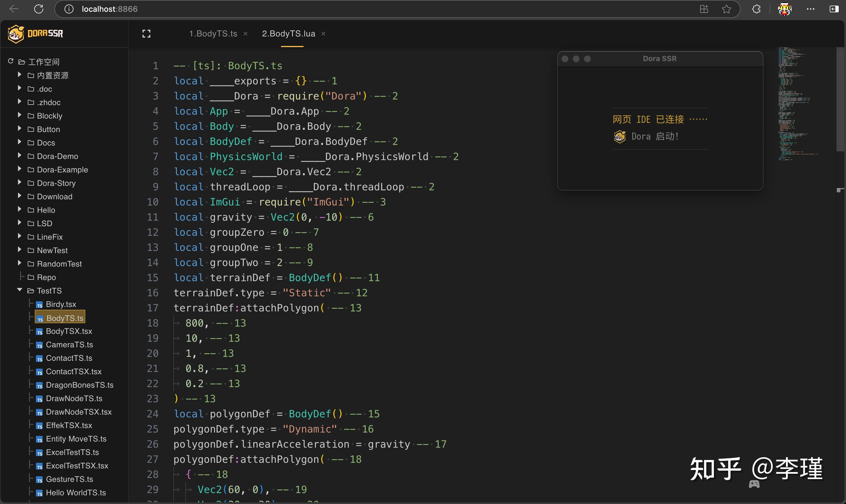Switch to the 1.BodyTS.ts tab
Image resolution: width=846 pixels, height=504 pixels.
click(213, 33)
